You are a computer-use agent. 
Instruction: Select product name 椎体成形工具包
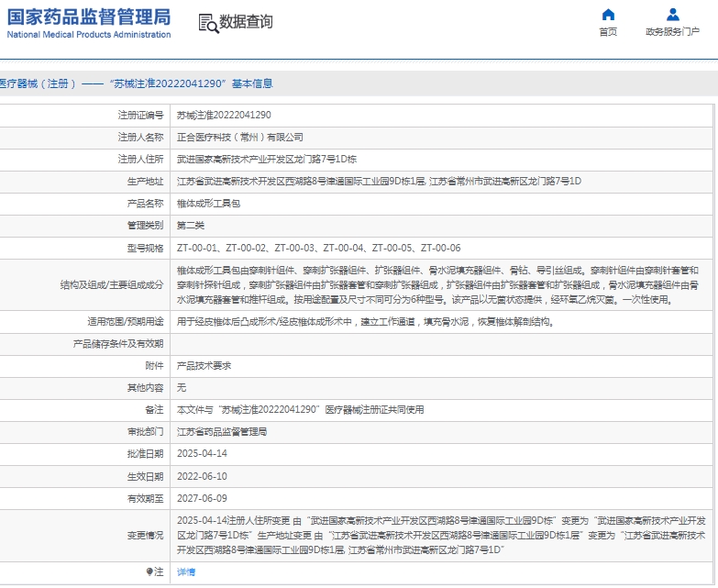tap(208, 204)
